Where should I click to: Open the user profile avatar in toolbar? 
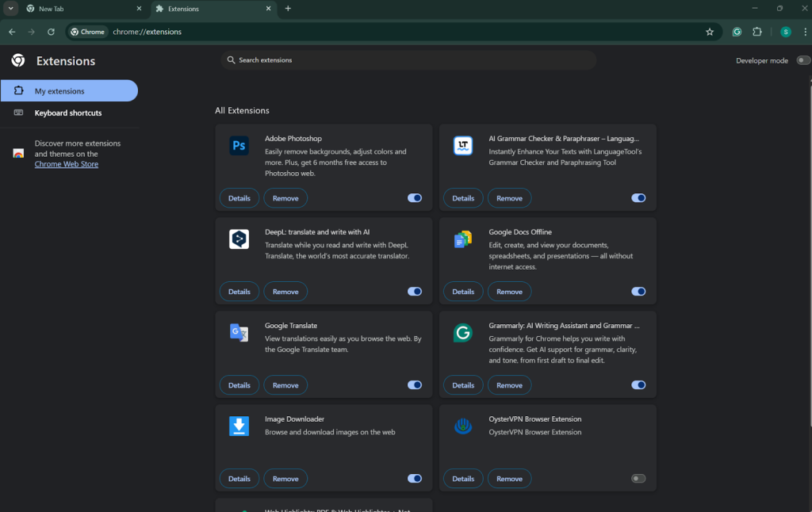tap(785, 32)
